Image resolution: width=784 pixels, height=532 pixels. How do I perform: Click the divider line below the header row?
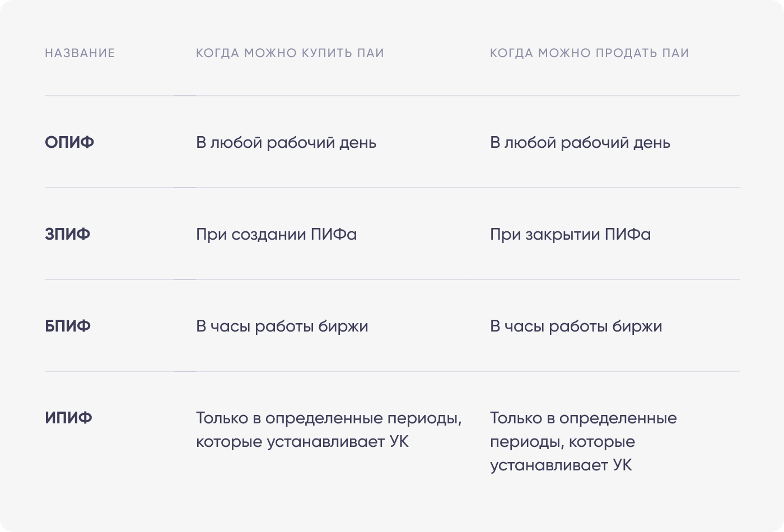[x=392, y=96]
